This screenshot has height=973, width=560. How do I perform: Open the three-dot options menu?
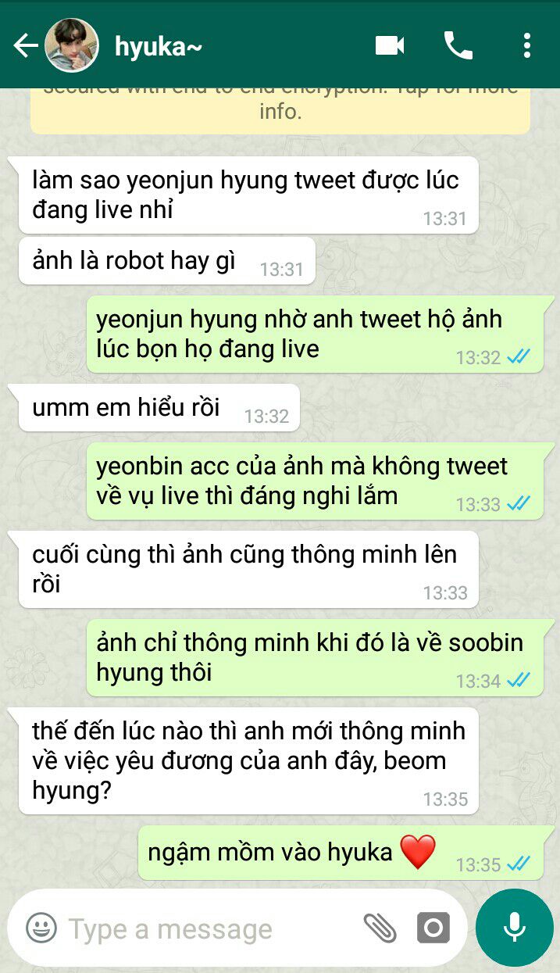click(527, 45)
